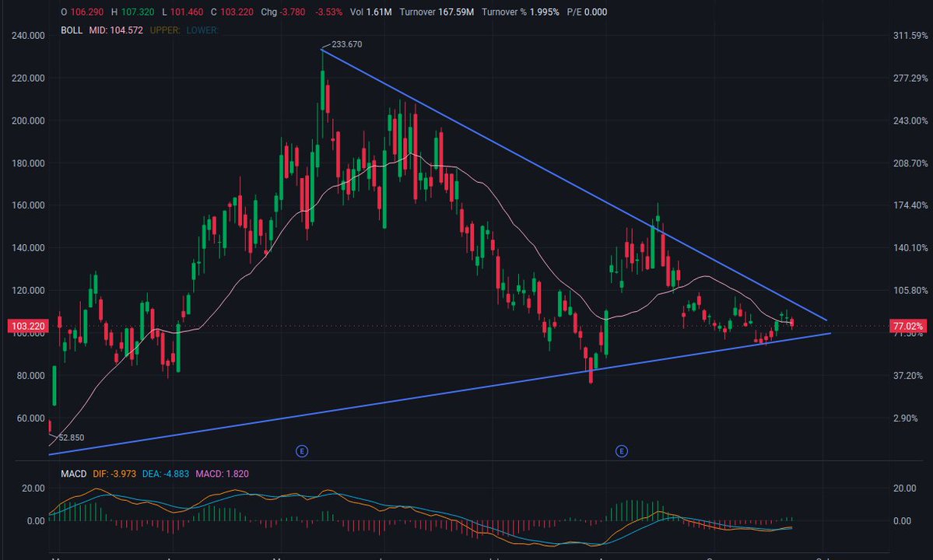Open the BOLL indicator label

pyautogui.click(x=72, y=30)
